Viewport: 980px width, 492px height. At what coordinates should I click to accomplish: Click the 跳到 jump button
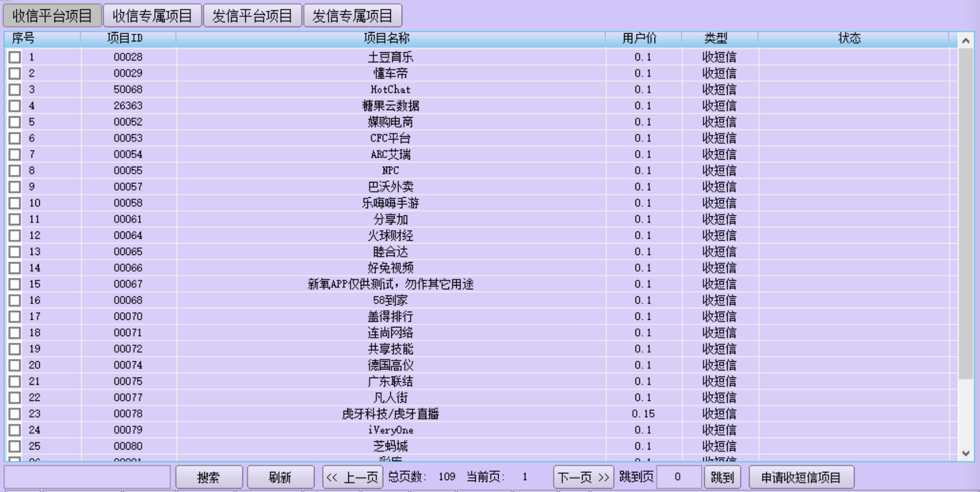point(722,477)
